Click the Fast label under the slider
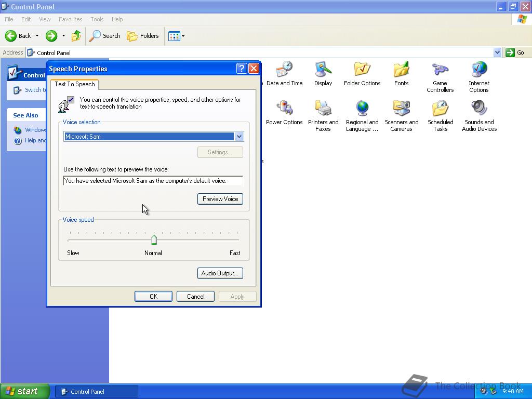 tap(235, 253)
